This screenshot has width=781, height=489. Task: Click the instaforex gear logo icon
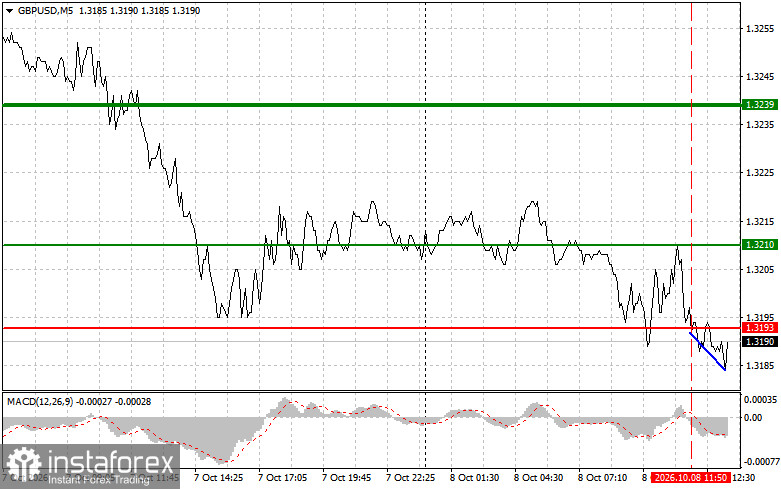23,464
